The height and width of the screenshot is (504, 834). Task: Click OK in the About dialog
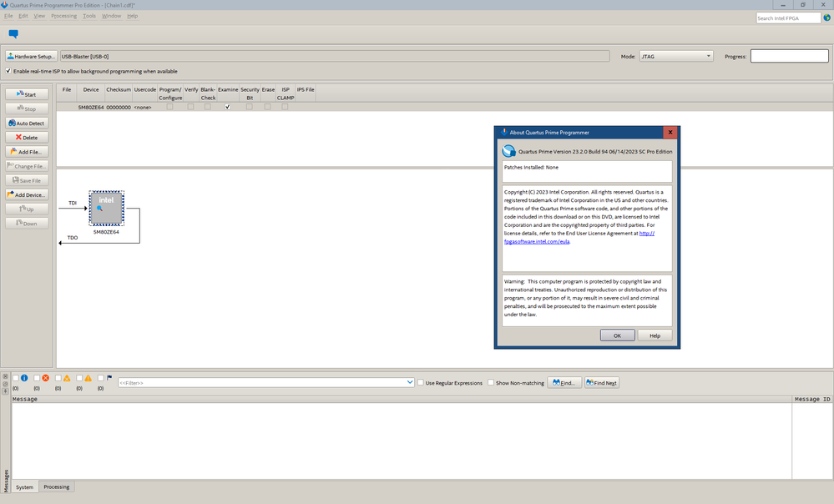[x=617, y=335]
